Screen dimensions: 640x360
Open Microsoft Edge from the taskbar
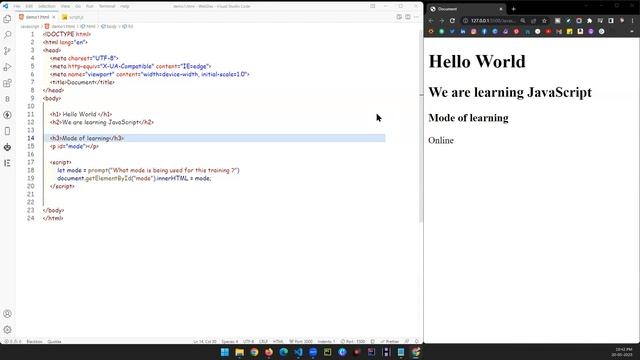pos(284,352)
